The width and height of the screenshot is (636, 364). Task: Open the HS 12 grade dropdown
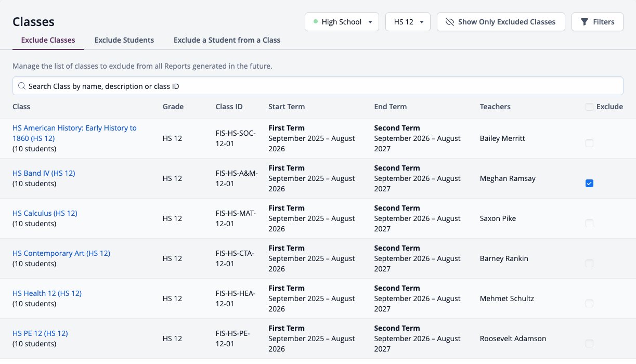408,22
